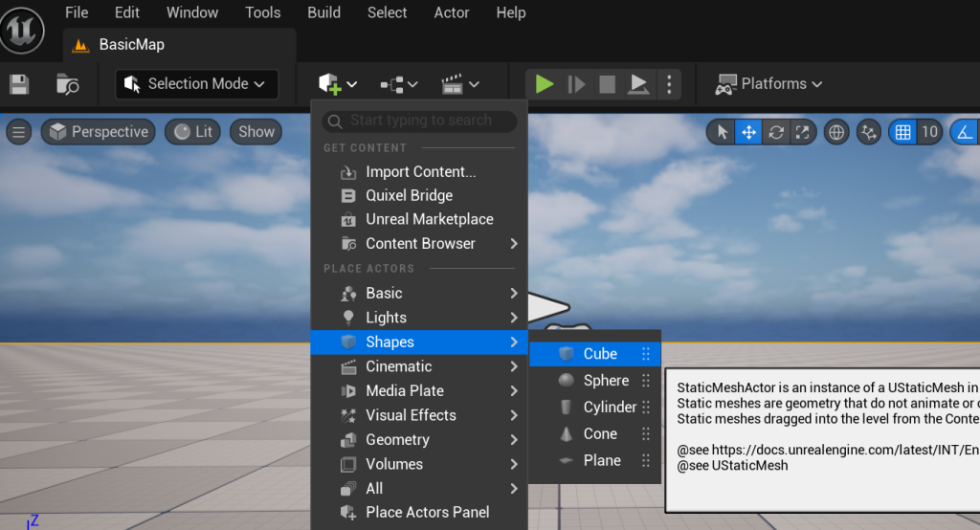Expand the Content Browser submenu
The height and width of the screenshot is (530, 980).
click(419, 244)
